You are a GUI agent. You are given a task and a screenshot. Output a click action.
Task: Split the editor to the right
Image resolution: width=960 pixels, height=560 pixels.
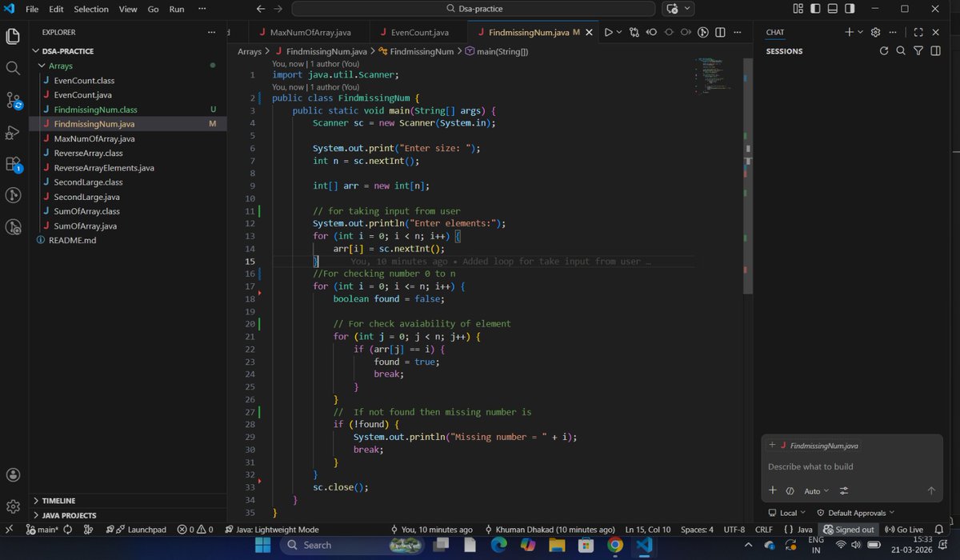pos(720,33)
